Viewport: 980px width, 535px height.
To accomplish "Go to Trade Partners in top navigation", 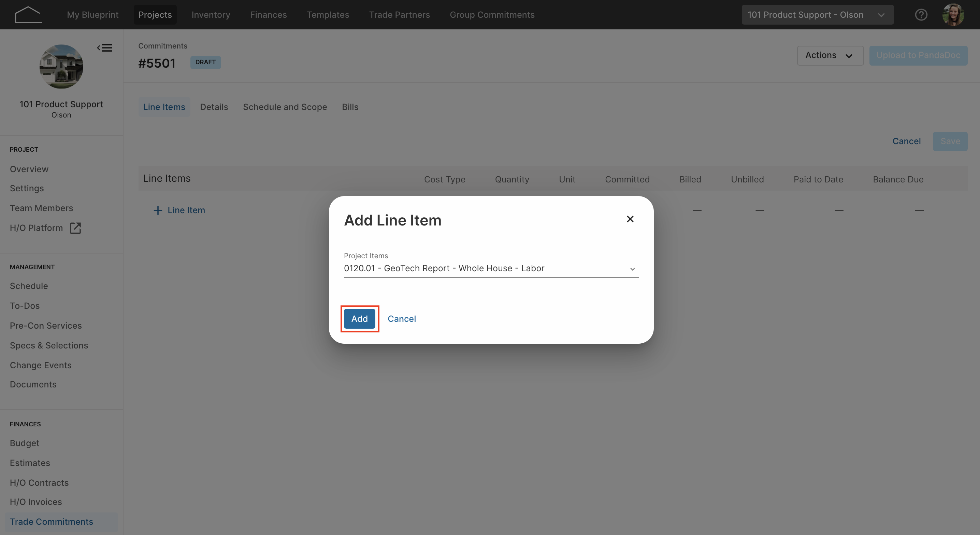I will [x=400, y=15].
